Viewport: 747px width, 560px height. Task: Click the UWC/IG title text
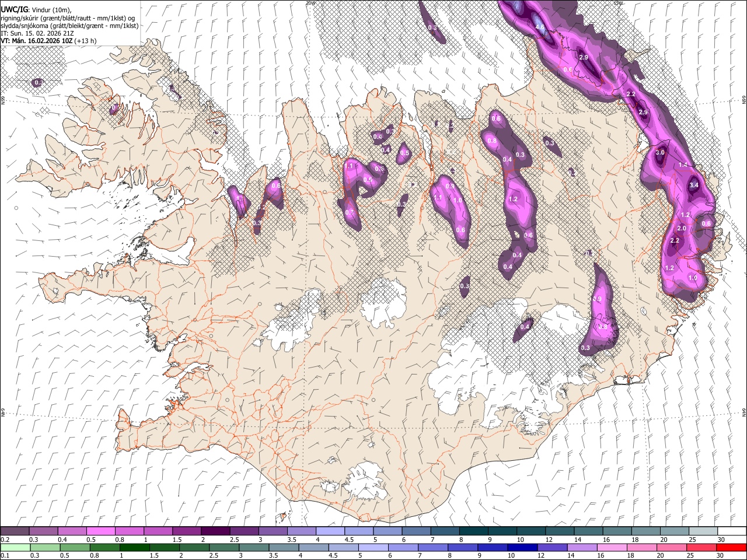pyautogui.click(x=14, y=9)
